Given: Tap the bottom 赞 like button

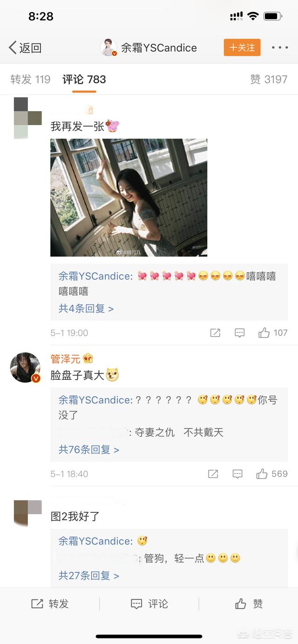Looking at the screenshot, I should tap(249, 604).
